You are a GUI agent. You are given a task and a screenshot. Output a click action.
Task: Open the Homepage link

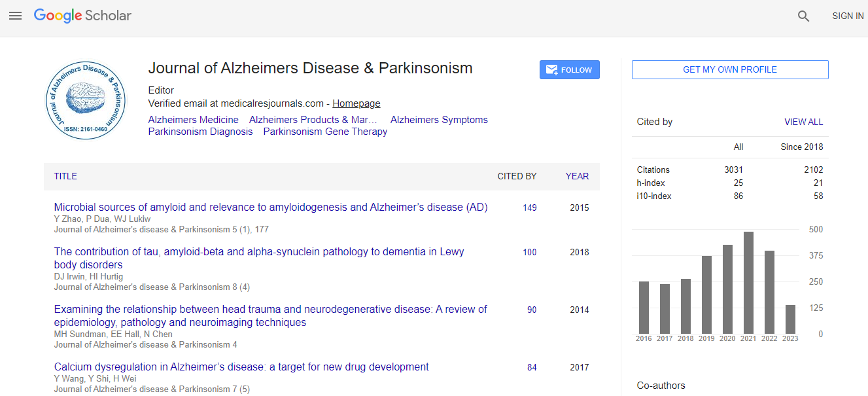pos(356,103)
